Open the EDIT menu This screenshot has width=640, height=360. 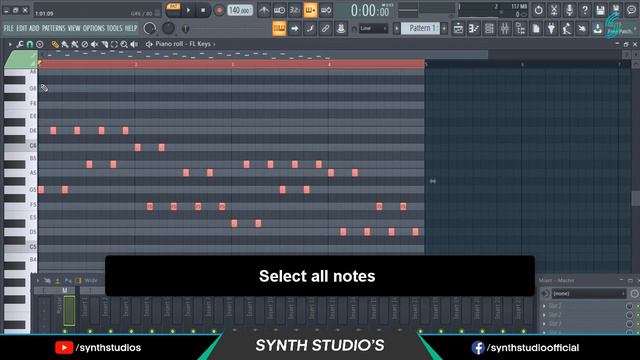[x=22, y=28]
